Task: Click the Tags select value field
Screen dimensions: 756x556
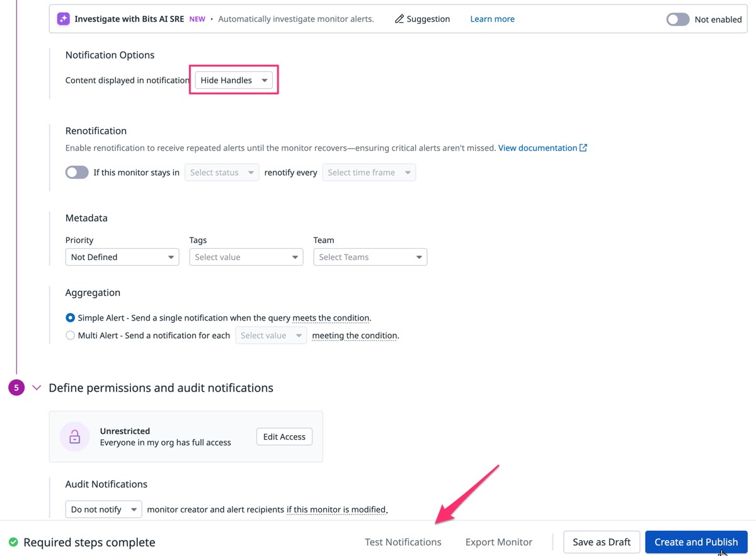Action: point(246,257)
